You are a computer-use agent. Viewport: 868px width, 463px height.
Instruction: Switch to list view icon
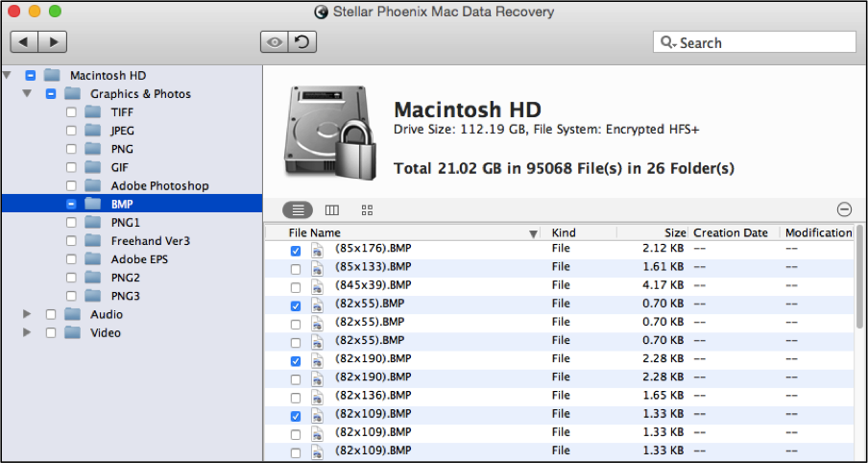[x=298, y=210]
